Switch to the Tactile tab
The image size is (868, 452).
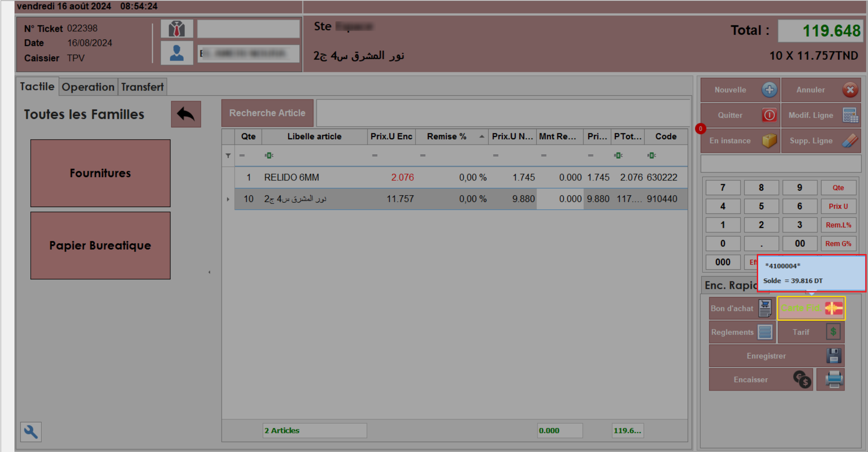(x=37, y=86)
